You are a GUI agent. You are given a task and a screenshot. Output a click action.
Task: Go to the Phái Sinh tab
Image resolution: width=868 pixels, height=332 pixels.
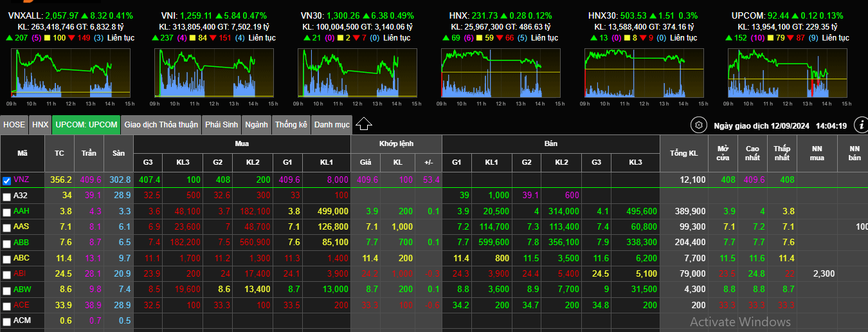pos(222,125)
